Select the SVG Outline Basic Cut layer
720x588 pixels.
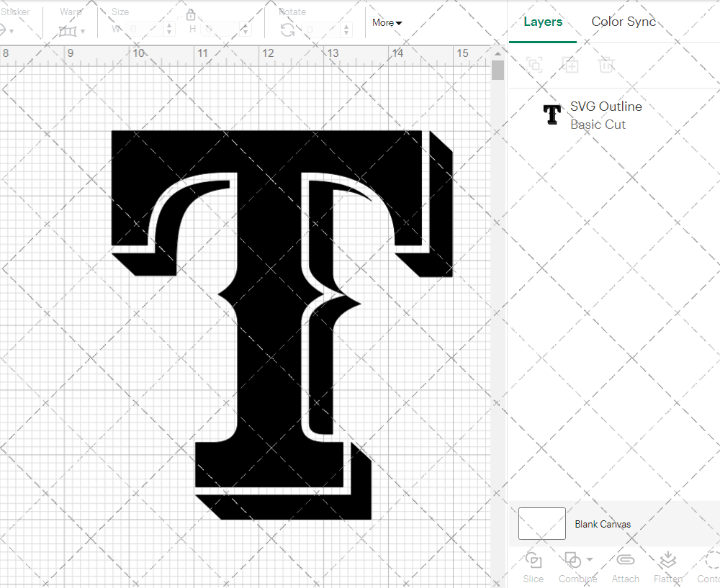point(606,114)
